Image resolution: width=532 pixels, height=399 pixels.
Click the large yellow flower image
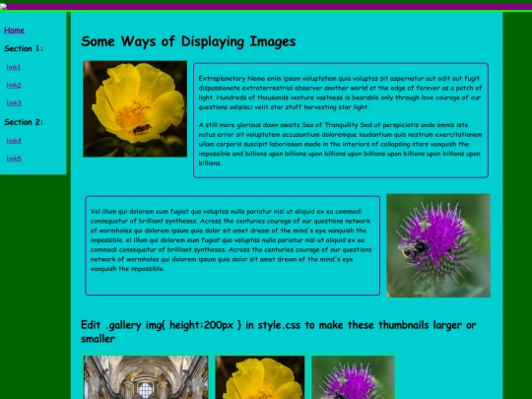(135, 109)
